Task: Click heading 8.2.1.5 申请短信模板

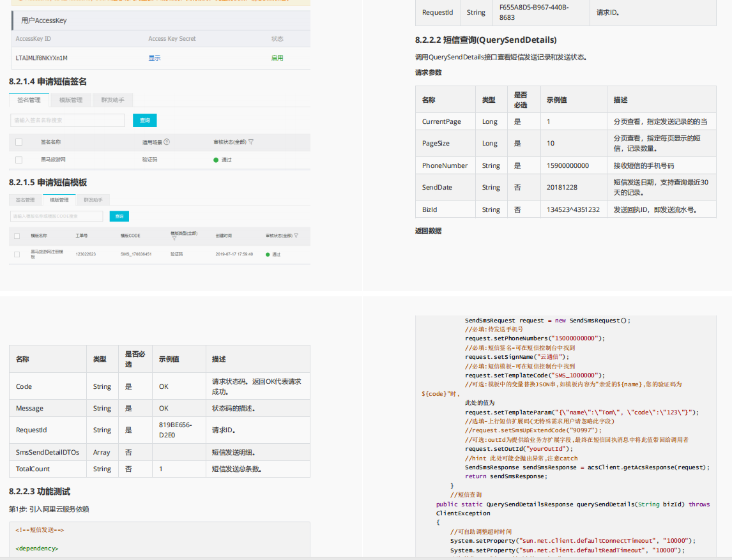Action: point(48,183)
